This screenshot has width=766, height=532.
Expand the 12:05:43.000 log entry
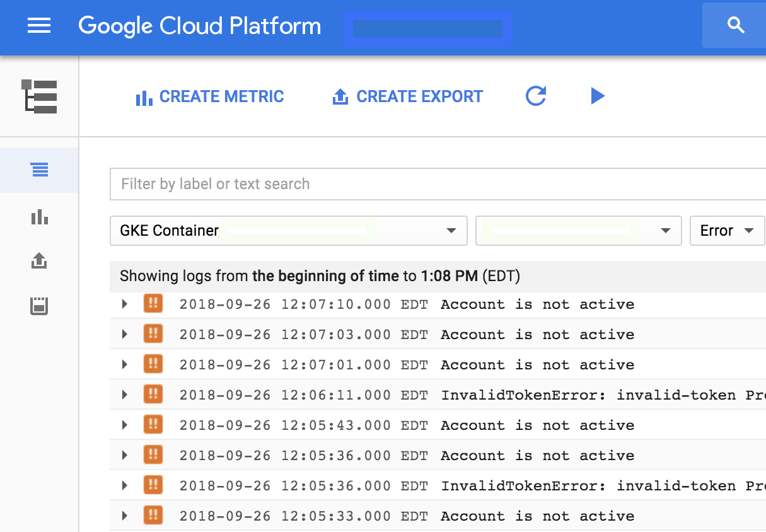[x=125, y=425]
